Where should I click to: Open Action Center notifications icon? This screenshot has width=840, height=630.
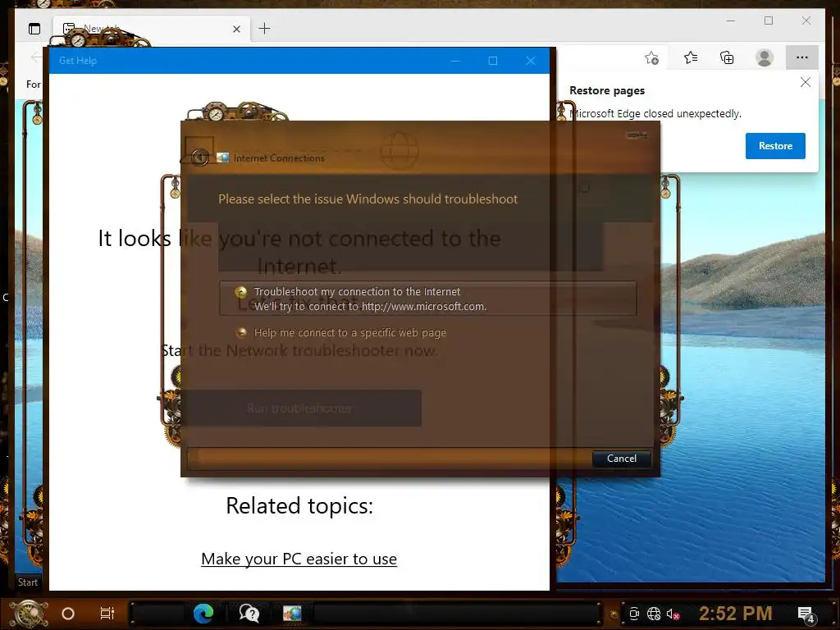click(806, 614)
